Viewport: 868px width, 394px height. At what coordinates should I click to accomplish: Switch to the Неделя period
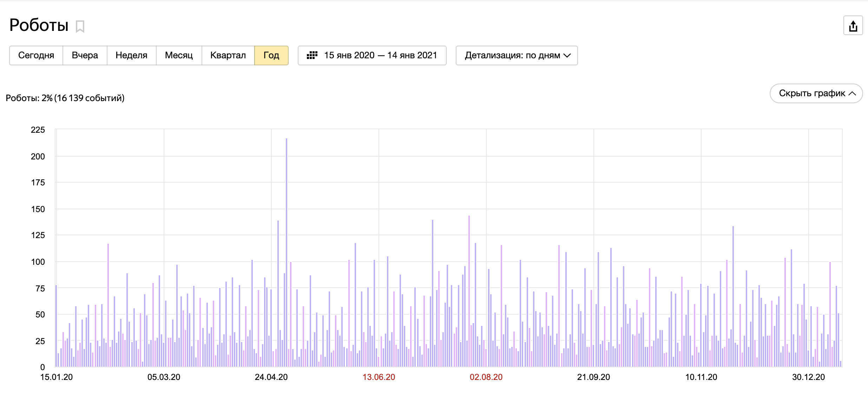click(131, 55)
